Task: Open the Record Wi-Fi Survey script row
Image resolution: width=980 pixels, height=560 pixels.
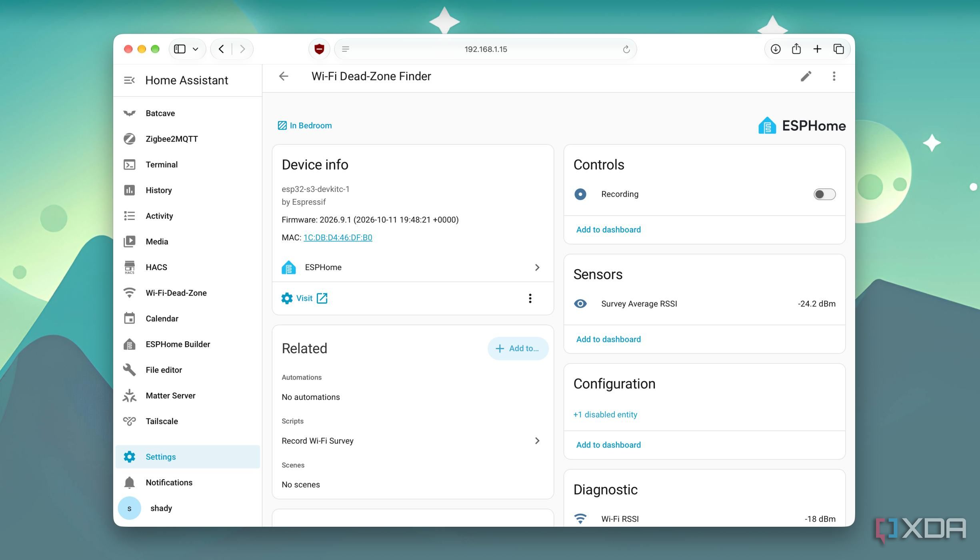Action: point(412,441)
